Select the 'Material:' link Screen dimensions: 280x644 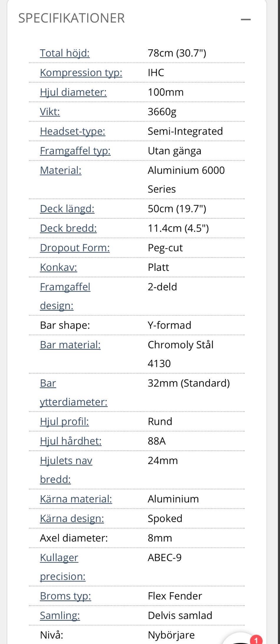tap(61, 170)
